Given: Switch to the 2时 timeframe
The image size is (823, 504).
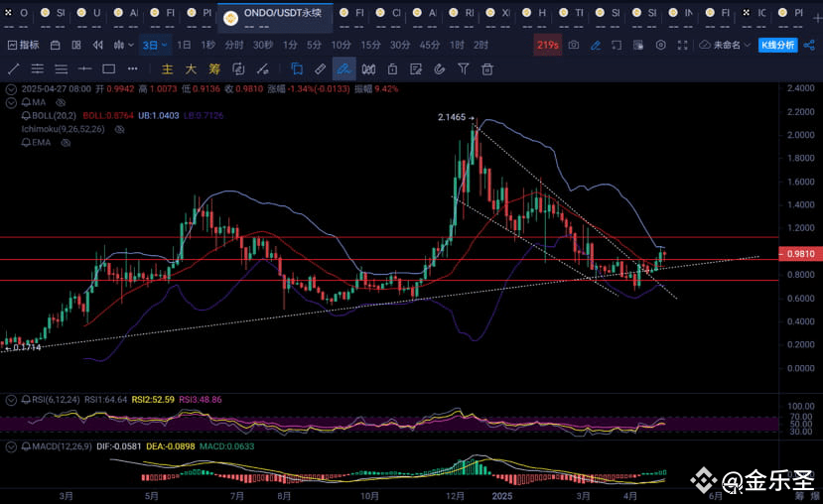Looking at the screenshot, I should (x=480, y=45).
